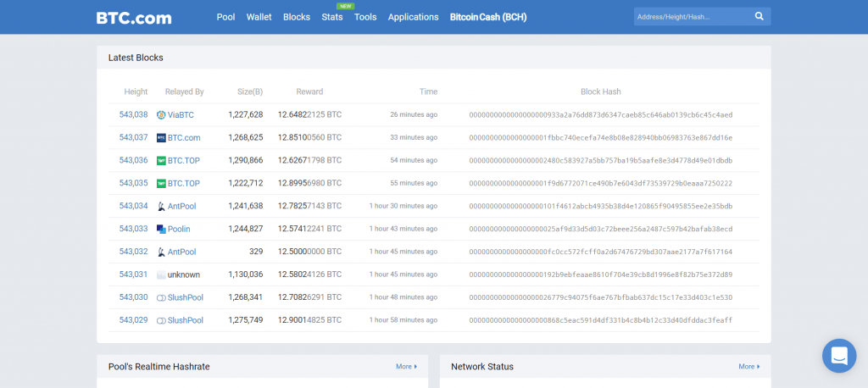
Task: Open block height 543,032
Action: tap(133, 252)
